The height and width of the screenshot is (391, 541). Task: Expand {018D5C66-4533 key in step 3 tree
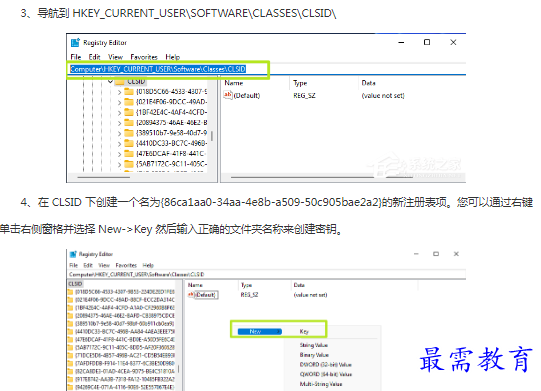119,92
